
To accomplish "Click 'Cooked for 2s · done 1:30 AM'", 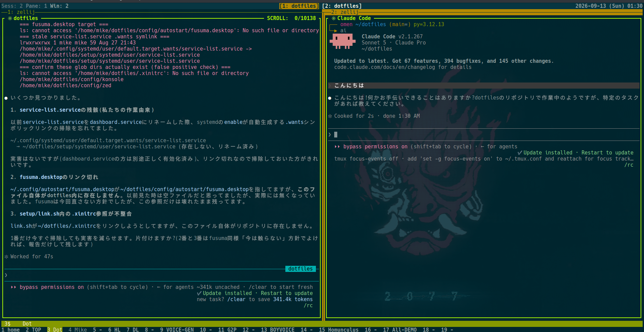I will (377, 116).
